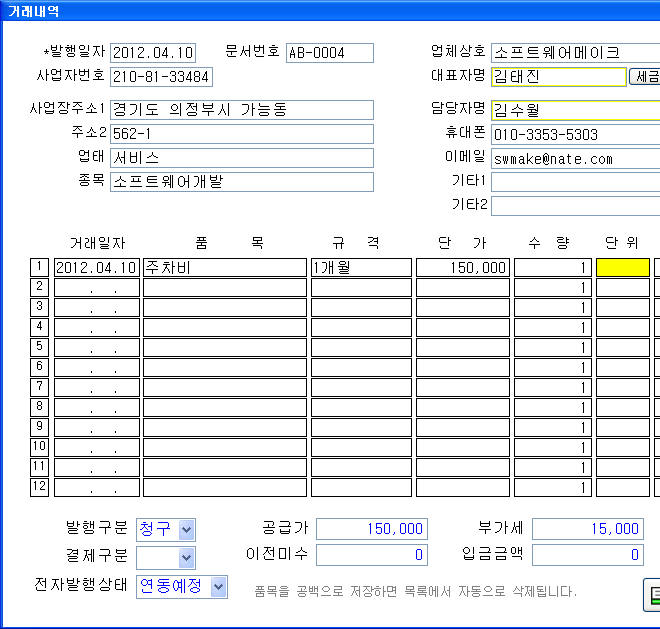
Task: Click row 11 거래일자 cell
Action: (97, 468)
